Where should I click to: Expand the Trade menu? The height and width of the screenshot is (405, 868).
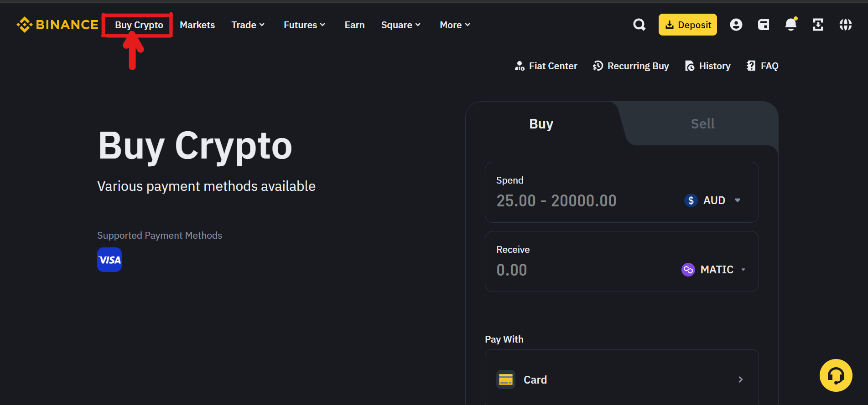click(x=248, y=25)
